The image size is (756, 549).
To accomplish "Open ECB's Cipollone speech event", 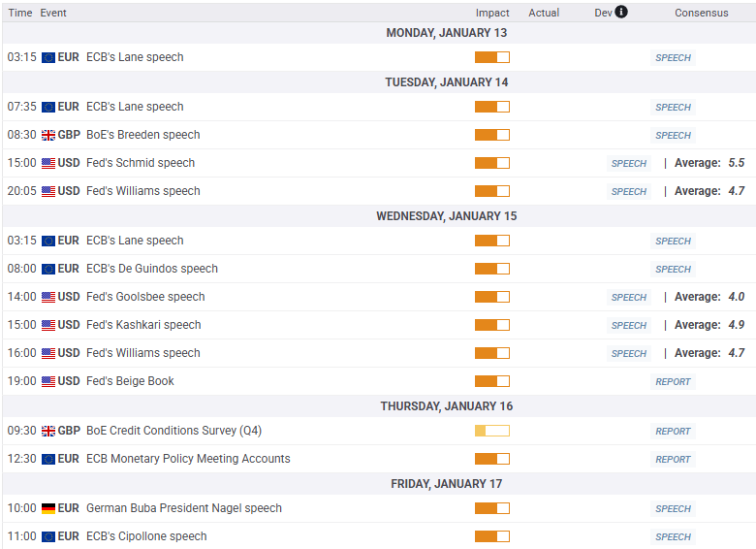I will click(x=146, y=536).
